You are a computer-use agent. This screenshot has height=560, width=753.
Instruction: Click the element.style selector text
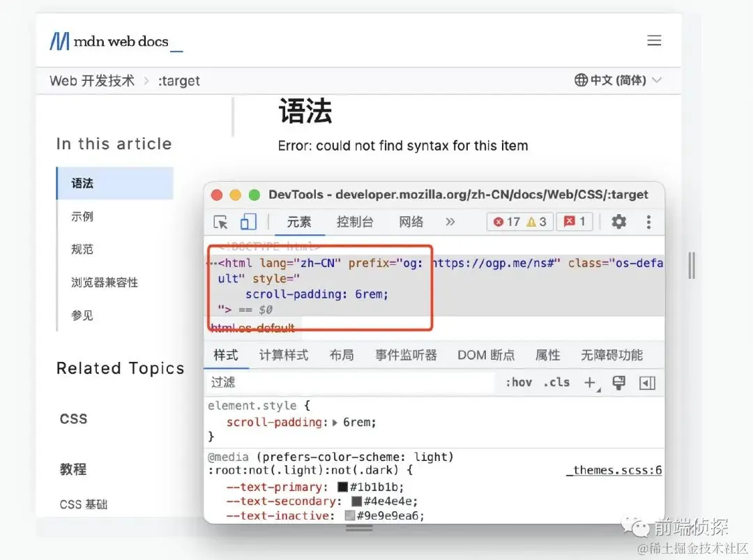coord(252,406)
